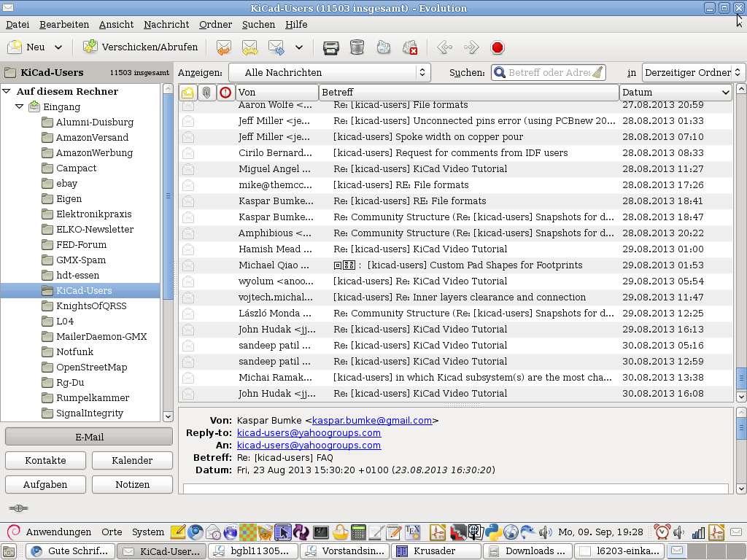Sort by the attachment paperclip column header
Image resolution: width=747 pixels, height=560 pixels.
click(206, 93)
